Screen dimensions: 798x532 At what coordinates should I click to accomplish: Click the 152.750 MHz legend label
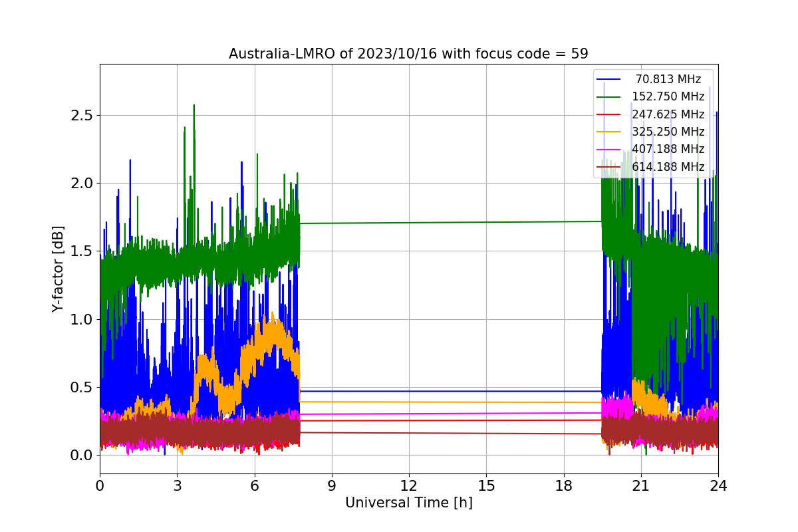[668, 96]
